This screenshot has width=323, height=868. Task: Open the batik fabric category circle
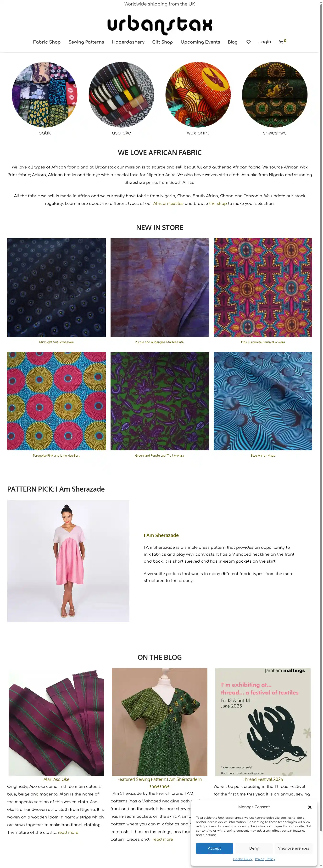point(45,94)
